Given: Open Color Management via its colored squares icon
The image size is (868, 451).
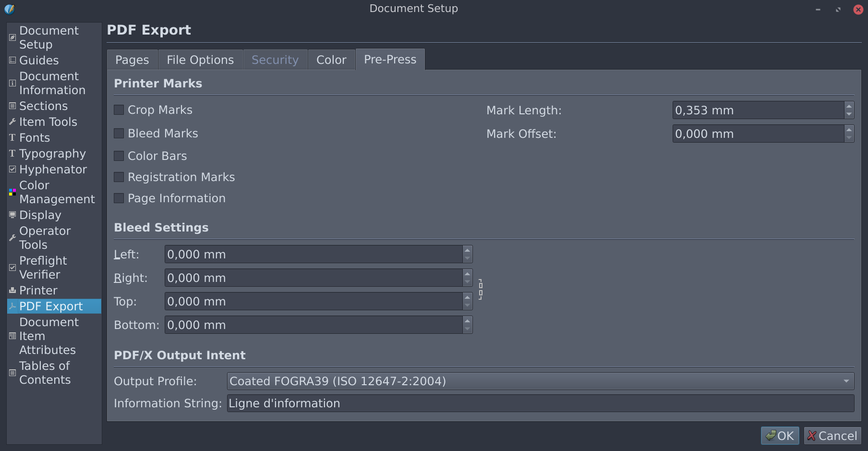Looking at the screenshot, I should tap(12, 192).
